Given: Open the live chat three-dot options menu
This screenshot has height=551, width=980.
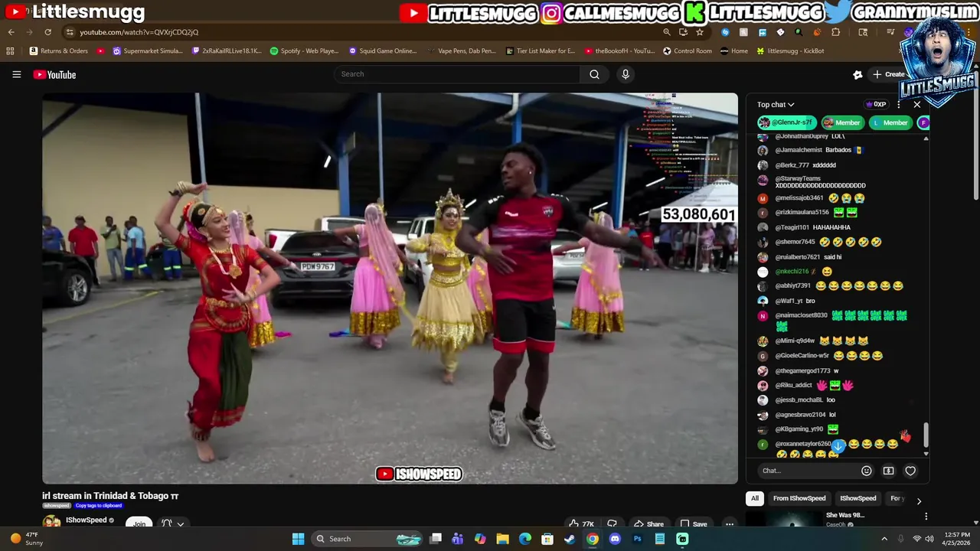Looking at the screenshot, I should click(x=899, y=105).
